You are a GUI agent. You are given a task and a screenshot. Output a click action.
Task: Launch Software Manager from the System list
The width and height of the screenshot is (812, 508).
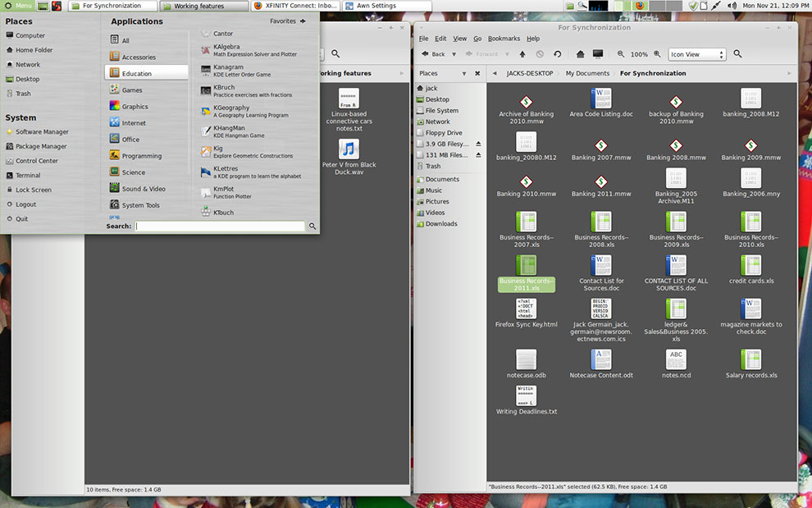(37, 132)
